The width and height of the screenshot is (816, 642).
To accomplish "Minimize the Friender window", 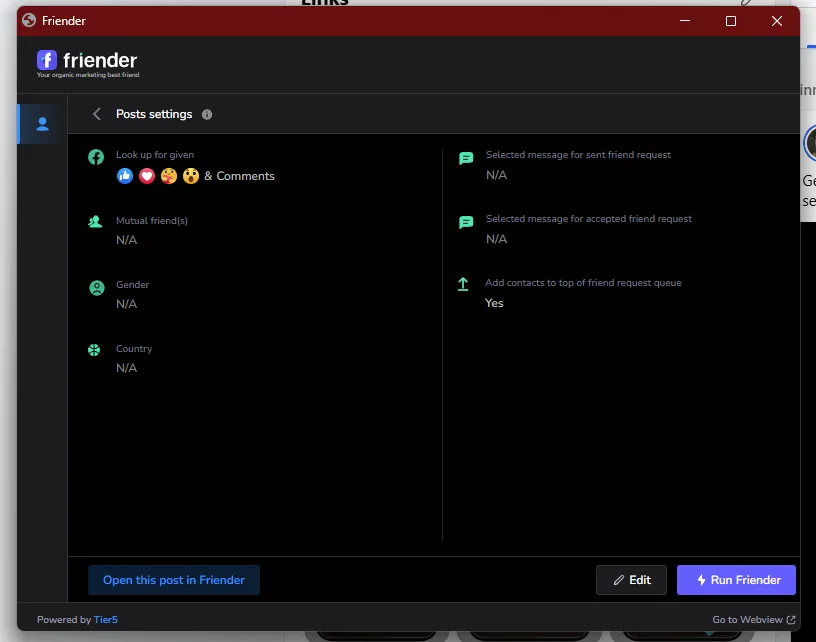I will (685, 21).
